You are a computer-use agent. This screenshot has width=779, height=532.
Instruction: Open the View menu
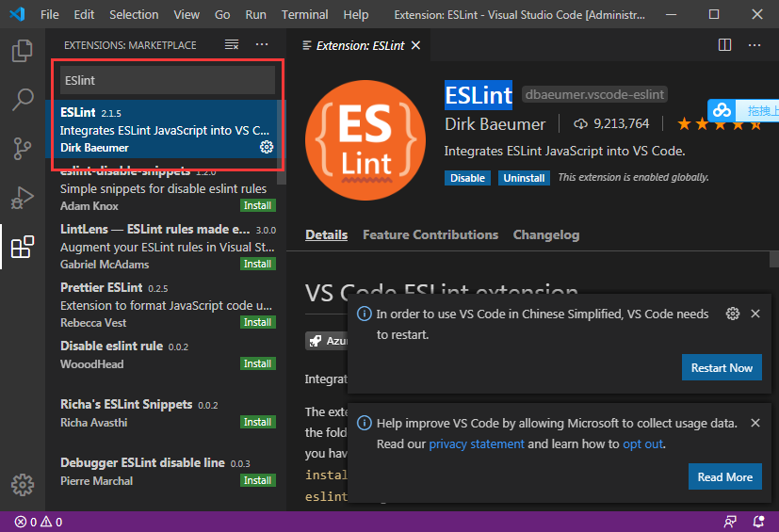point(187,14)
